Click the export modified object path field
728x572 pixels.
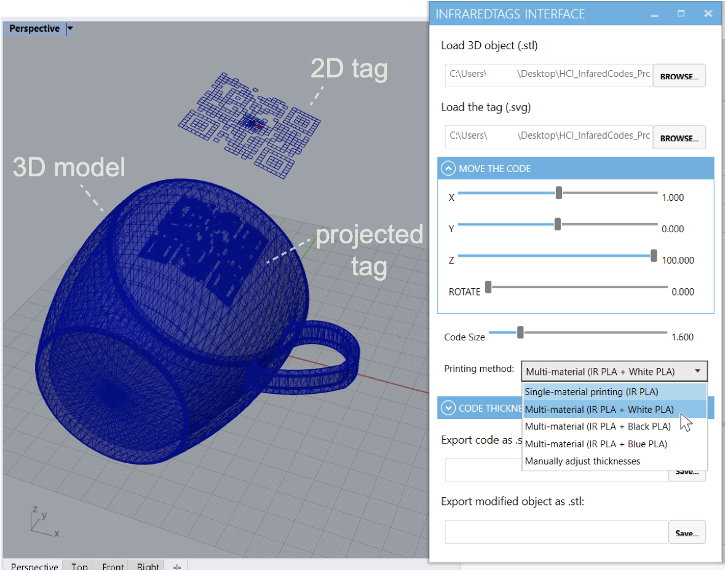pyautogui.click(x=556, y=532)
